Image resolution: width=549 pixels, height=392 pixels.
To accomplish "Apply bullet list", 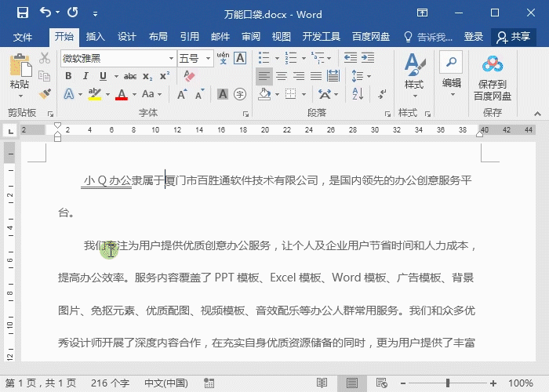I will (x=264, y=58).
